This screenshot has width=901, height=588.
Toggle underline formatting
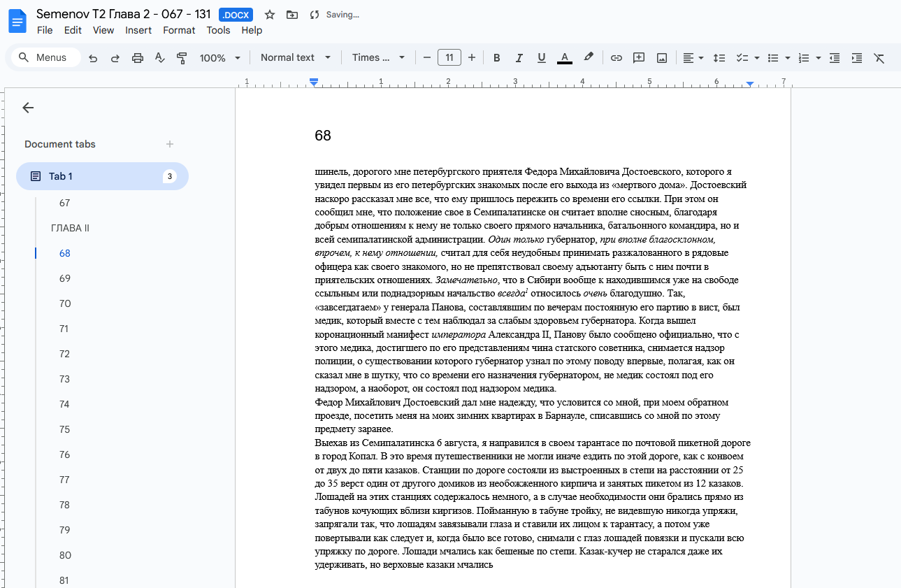point(541,57)
